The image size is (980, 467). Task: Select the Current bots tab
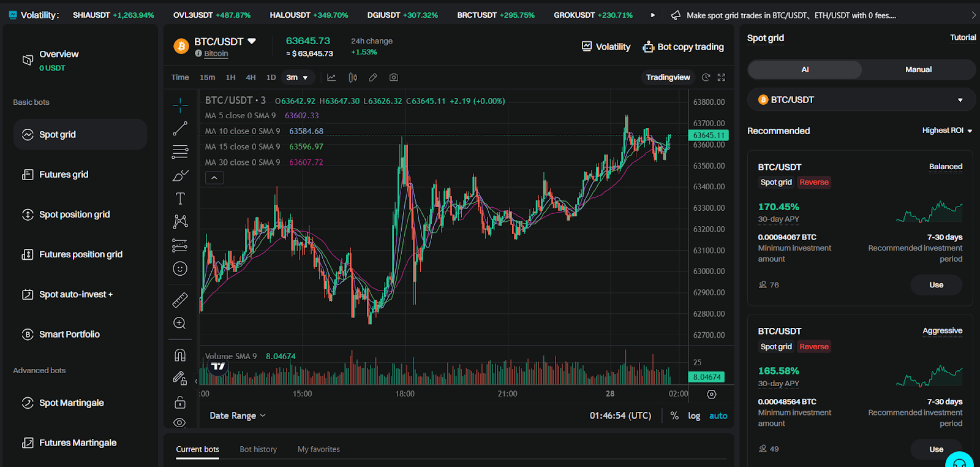(197, 449)
